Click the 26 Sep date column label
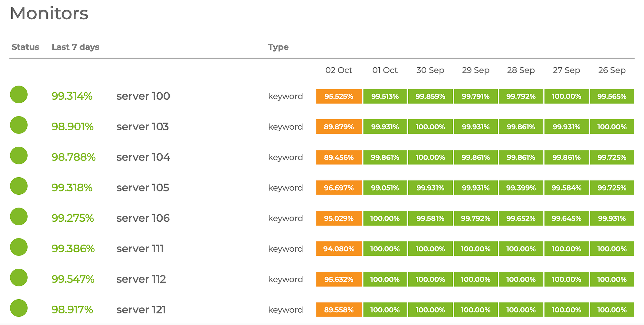Screen dimensions: 644x325 612,70
